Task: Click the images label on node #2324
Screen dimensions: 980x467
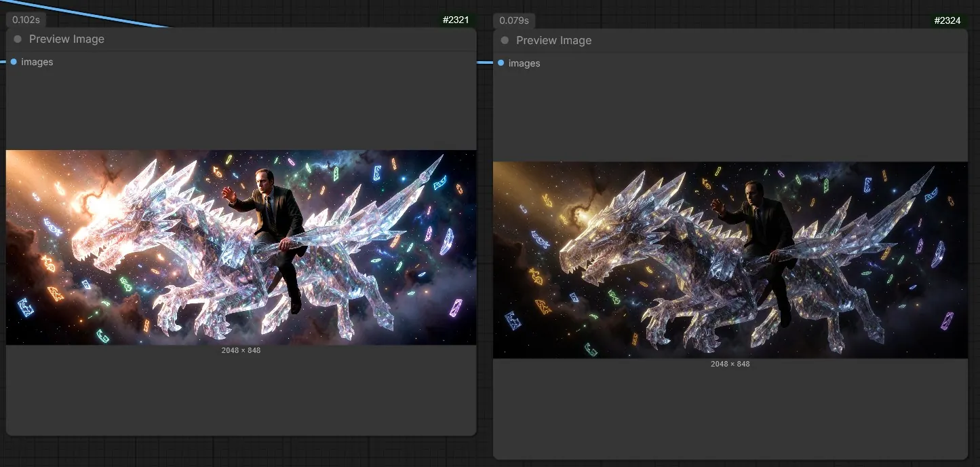Action: [x=524, y=63]
